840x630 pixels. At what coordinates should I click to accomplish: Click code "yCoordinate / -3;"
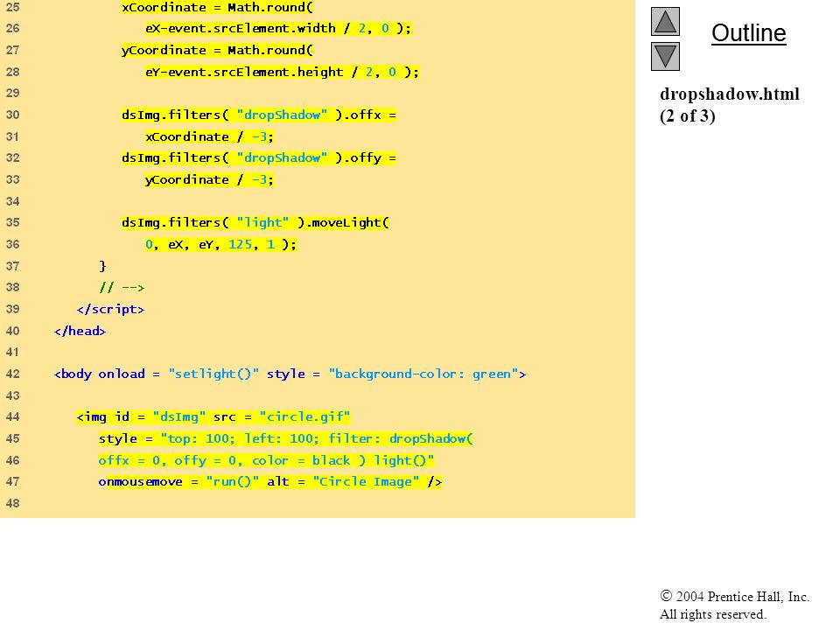(209, 180)
